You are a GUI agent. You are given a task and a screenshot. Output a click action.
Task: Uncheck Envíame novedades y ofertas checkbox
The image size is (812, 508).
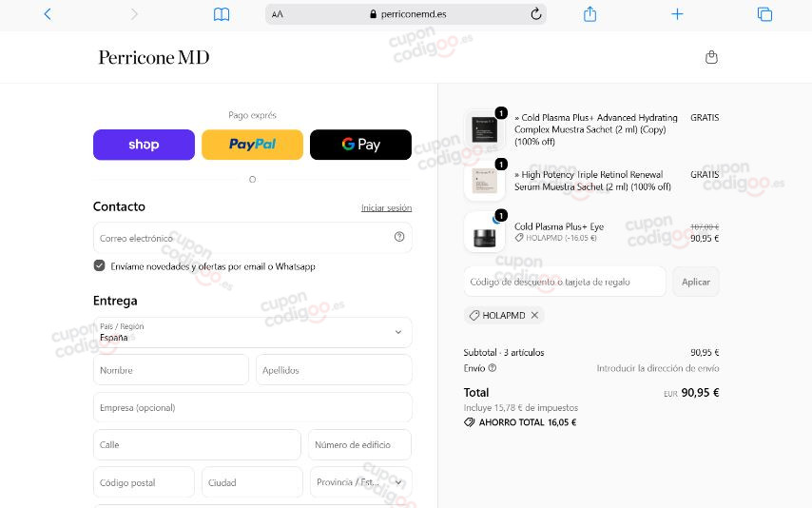(x=100, y=265)
